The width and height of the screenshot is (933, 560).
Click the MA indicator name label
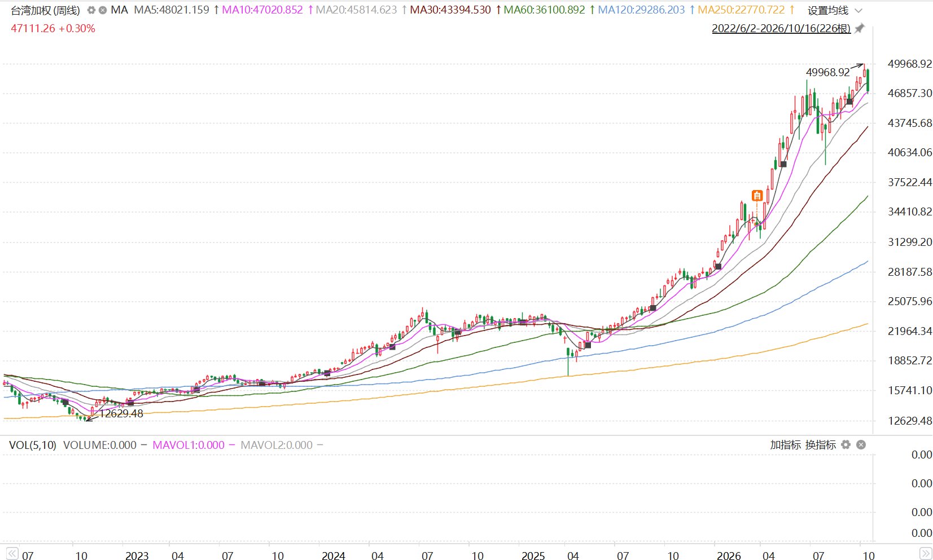click(120, 10)
